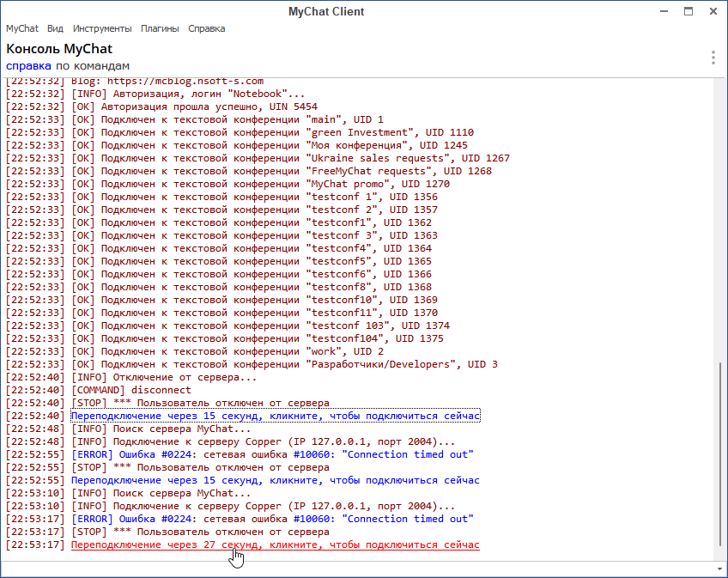
Task: Select the login "Notebook" authorization line
Action: tap(155, 94)
